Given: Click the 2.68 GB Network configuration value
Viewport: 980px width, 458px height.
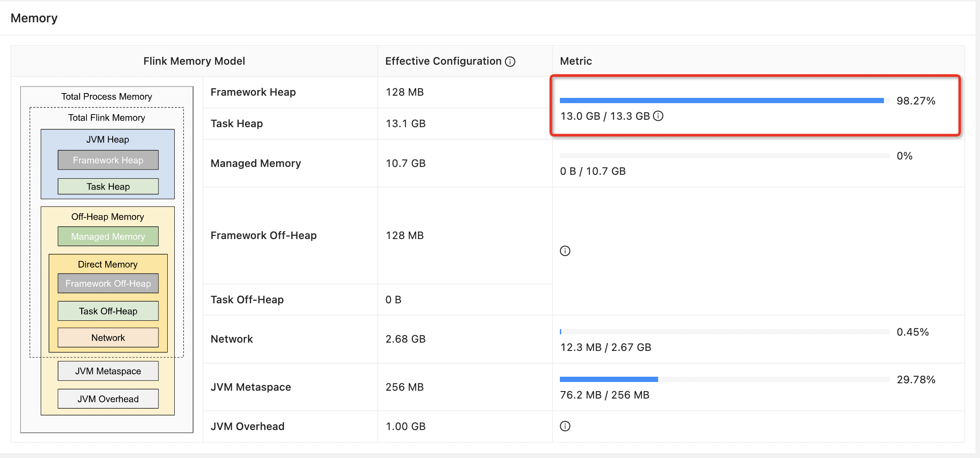Looking at the screenshot, I should pyautogui.click(x=405, y=339).
